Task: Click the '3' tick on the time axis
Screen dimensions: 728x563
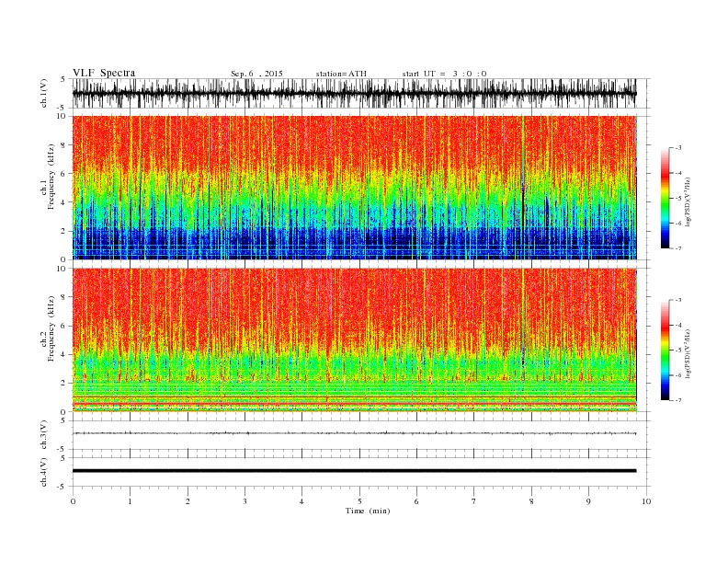Action: pyautogui.click(x=245, y=501)
